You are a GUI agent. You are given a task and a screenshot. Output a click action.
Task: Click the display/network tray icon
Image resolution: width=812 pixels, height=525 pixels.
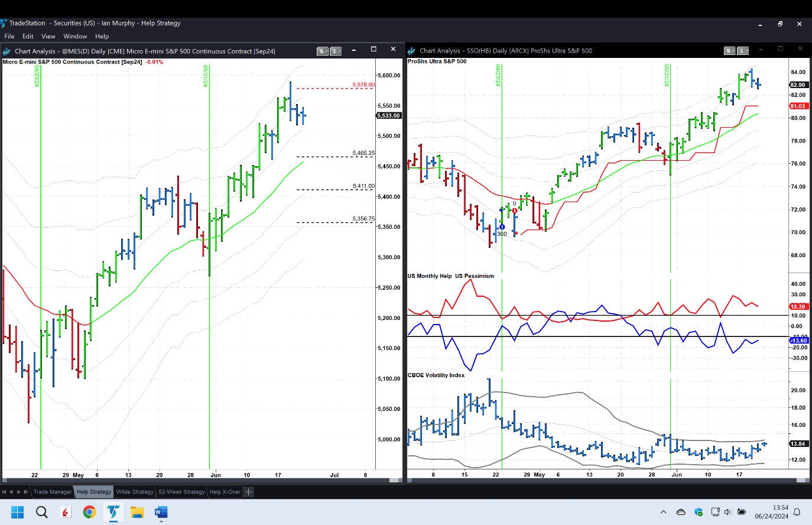715,512
